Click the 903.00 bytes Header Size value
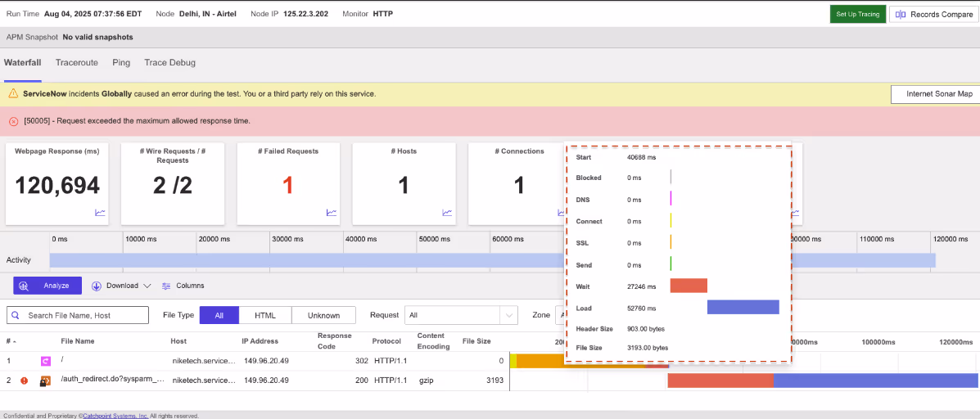The height and width of the screenshot is (419, 980). point(646,328)
